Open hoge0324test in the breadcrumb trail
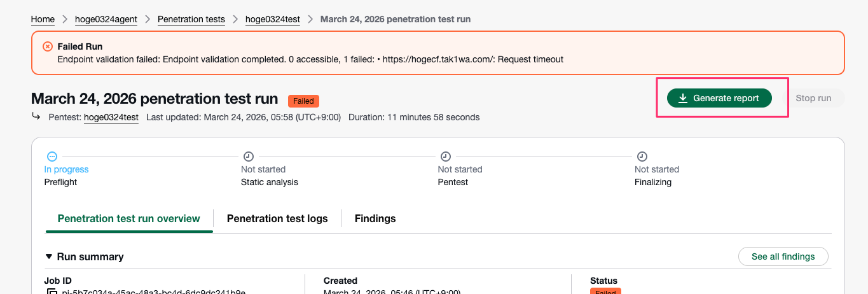This screenshot has width=868, height=294. [273, 19]
